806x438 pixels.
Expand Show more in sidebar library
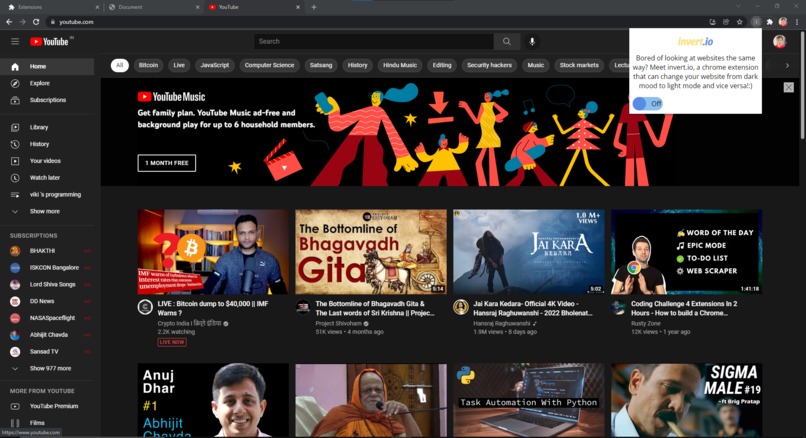click(47, 211)
